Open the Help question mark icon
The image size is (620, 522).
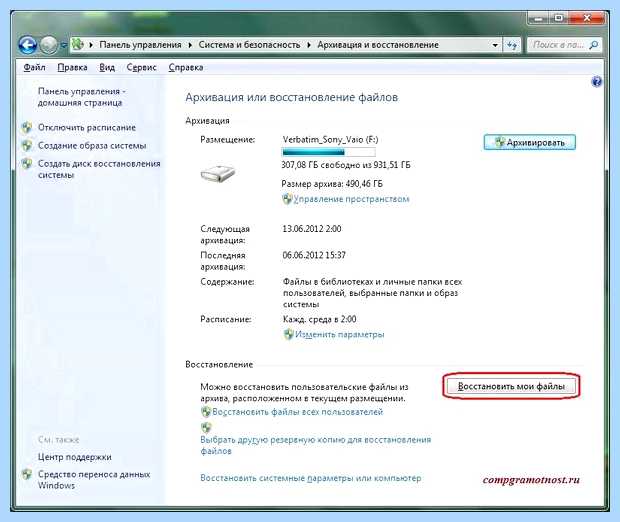pyautogui.click(x=597, y=82)
